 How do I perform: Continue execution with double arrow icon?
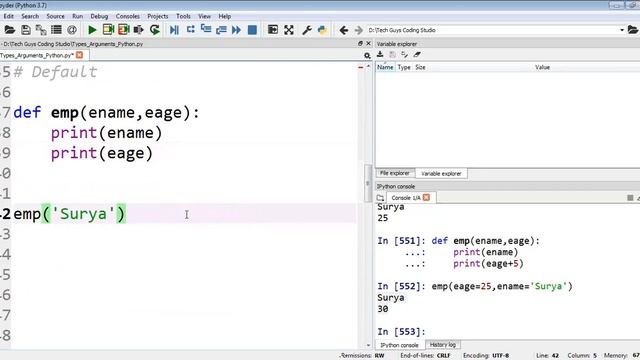pos(236,30)
